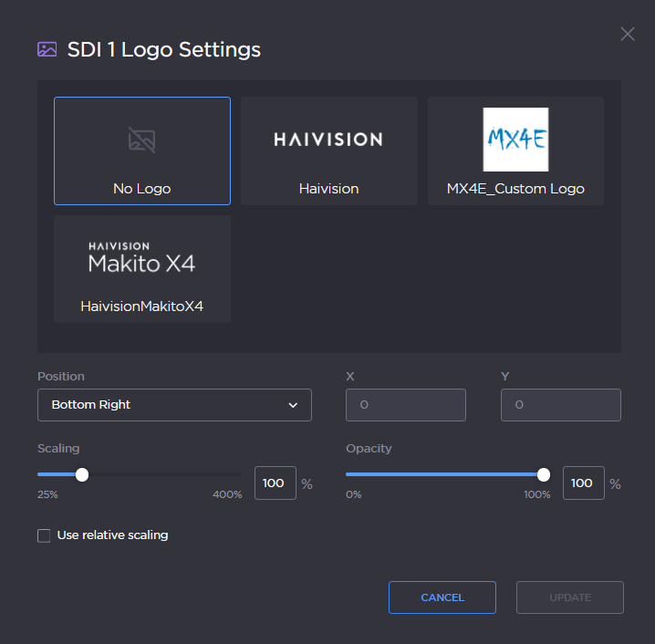
Task: Focus the Scaling percentage value box
Action: [x=275, y=483]
